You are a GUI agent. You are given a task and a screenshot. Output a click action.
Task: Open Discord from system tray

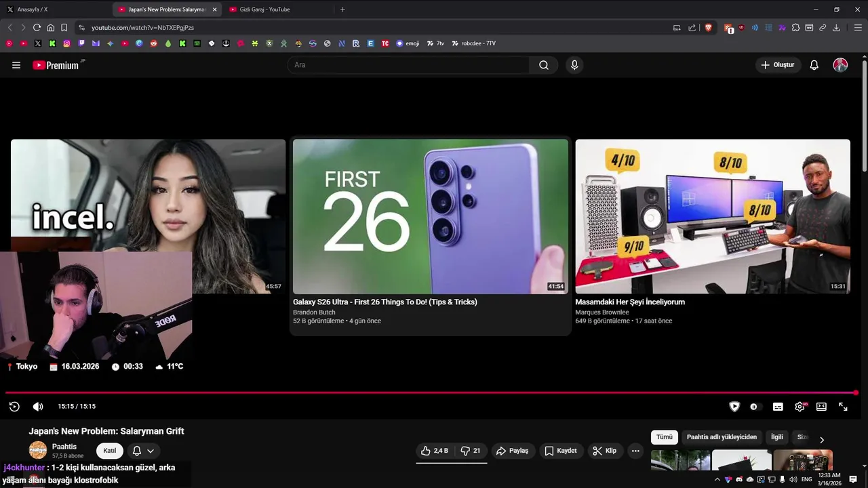click(x=739, y=480)
